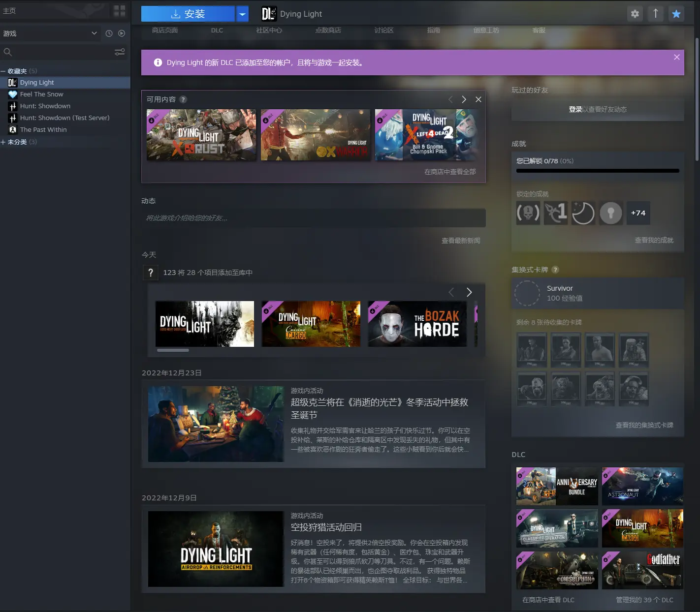The width and height of the screenshot is (700, 612).
Task: Go to 主页 home
Action: point(9,11)
